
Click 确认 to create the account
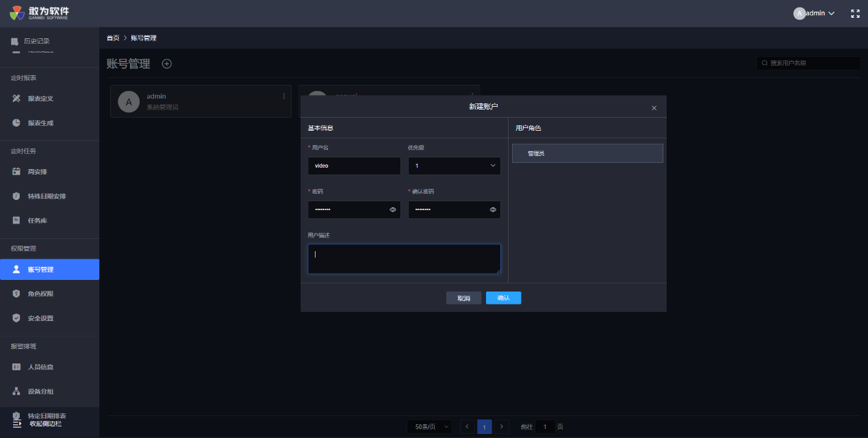[503, 298]
